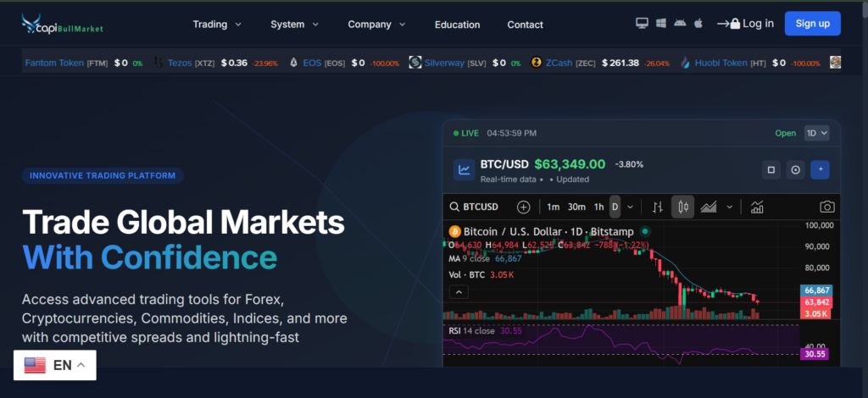Click the EOS ticker name link

click(312, 63)
